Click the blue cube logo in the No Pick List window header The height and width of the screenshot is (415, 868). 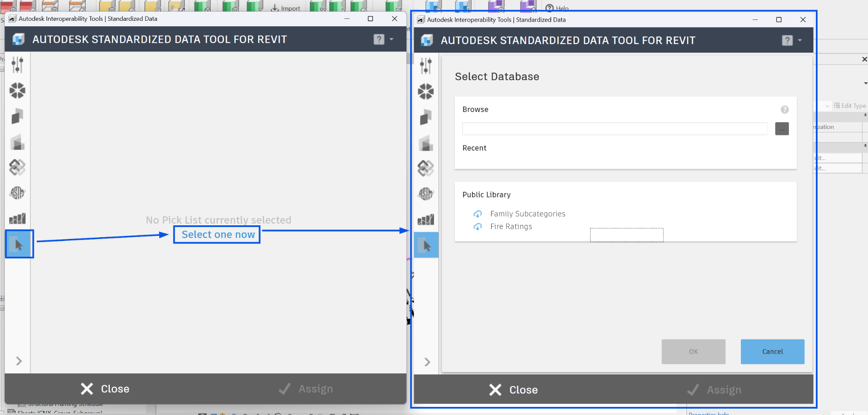click(19, 39)
